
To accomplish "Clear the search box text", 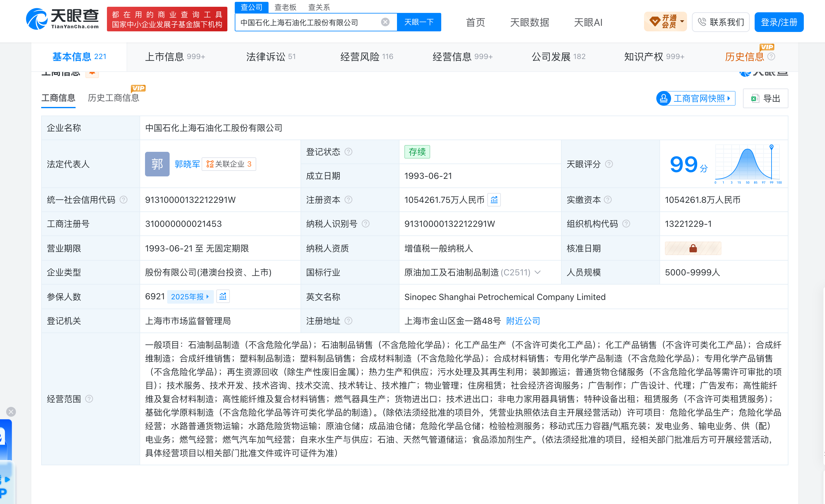I will pos(385,22).
